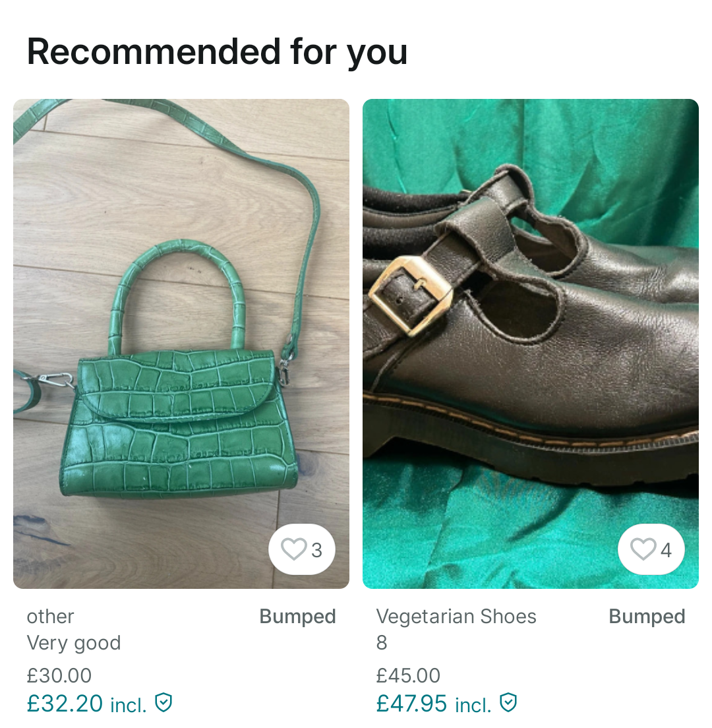Click the favourite count 3 on bag
The width and height of the screenshot is (712, 728).
(316, 550)
